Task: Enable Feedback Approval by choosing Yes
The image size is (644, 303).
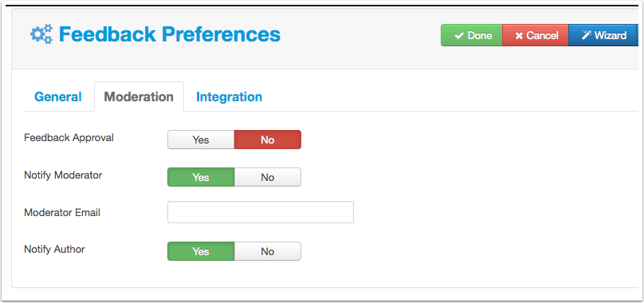Action: [201, 140]
